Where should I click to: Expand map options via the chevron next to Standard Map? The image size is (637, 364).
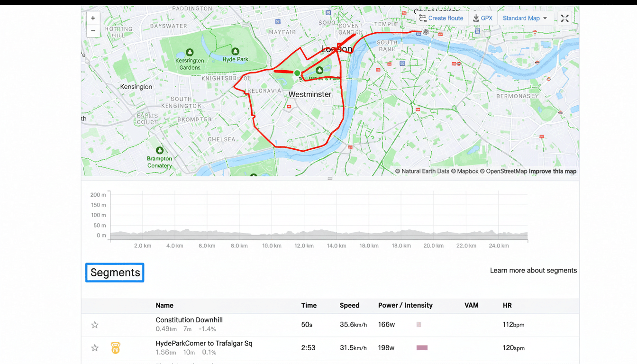pos(544,18)
